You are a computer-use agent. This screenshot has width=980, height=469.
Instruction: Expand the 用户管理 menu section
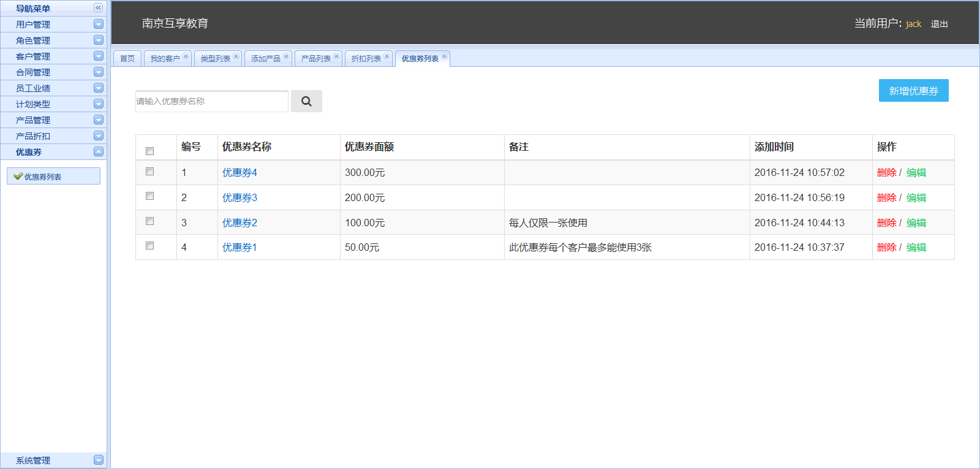click(x=99, y=24)
